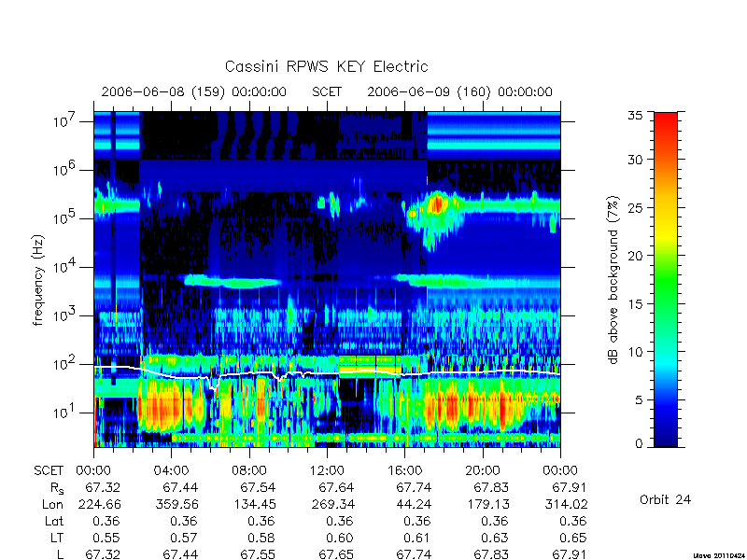Screen dimensions: 747x560
Task: Select the end date '2006-06-09 (160) 00:00:00'
Action: point(459,91)
